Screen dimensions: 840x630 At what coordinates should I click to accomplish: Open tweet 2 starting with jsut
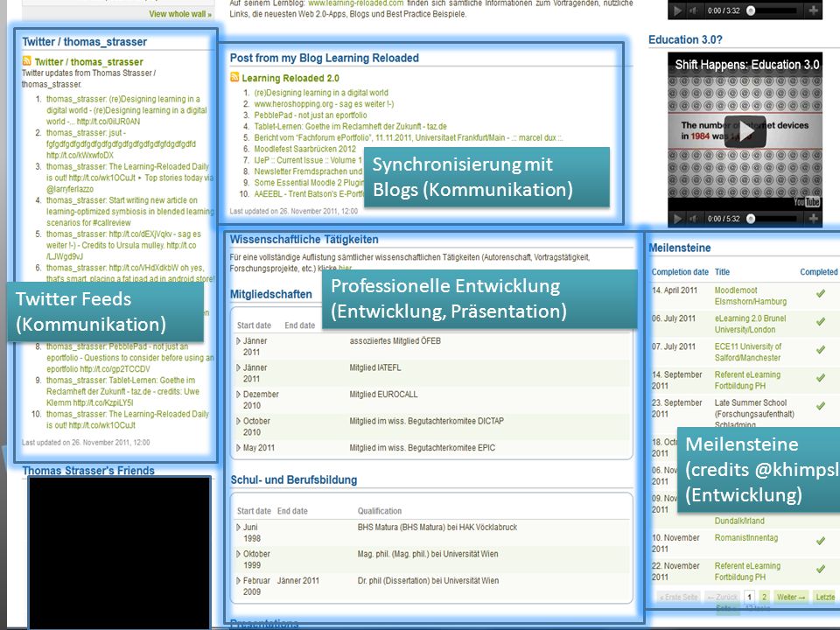(x=121, y=144)
